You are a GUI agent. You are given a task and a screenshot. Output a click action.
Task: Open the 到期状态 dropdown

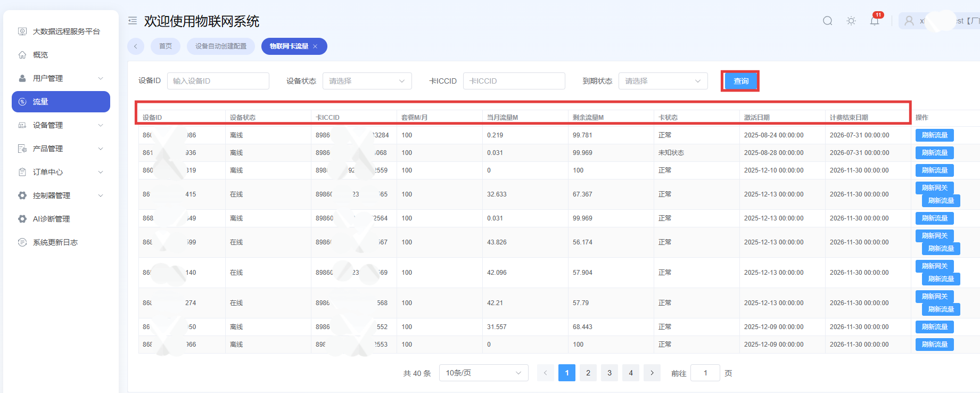click(663, 81)
